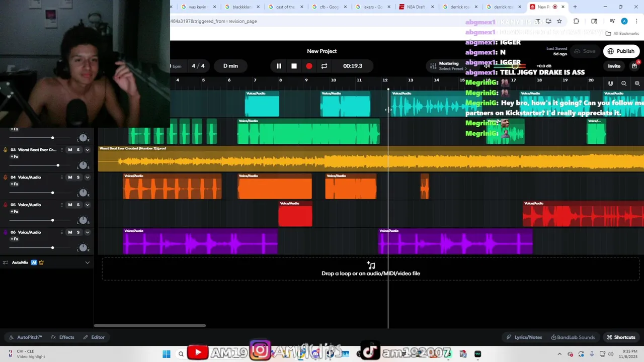Screen dimensions: 644x362
Task: Pause playback in the transport bar
Action: point(279,66)
